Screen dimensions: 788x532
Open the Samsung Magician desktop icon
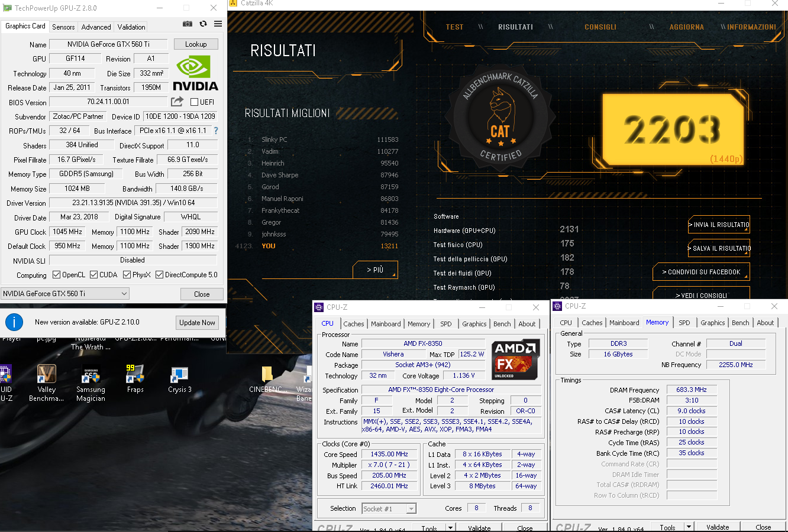point(91,383)
